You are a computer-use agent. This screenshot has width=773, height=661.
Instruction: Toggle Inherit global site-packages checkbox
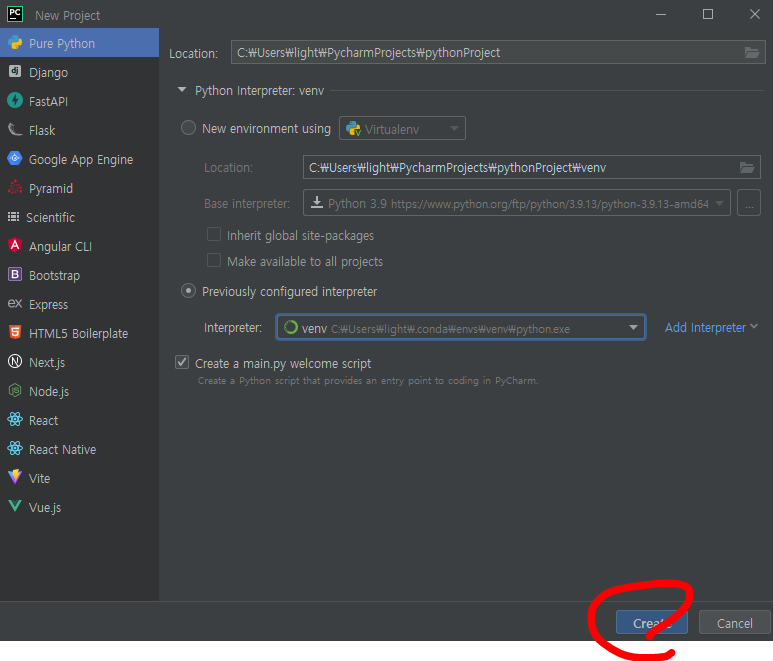pos(214,234)
